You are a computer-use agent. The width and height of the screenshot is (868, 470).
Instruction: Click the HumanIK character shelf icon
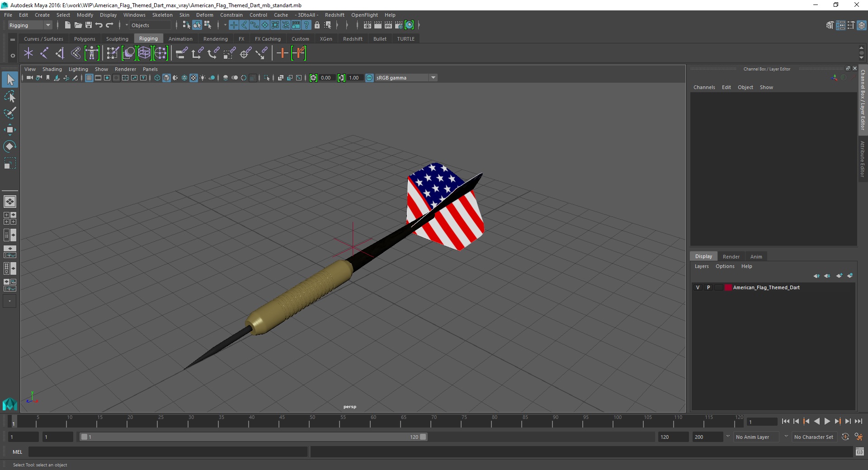pos(92,53)
